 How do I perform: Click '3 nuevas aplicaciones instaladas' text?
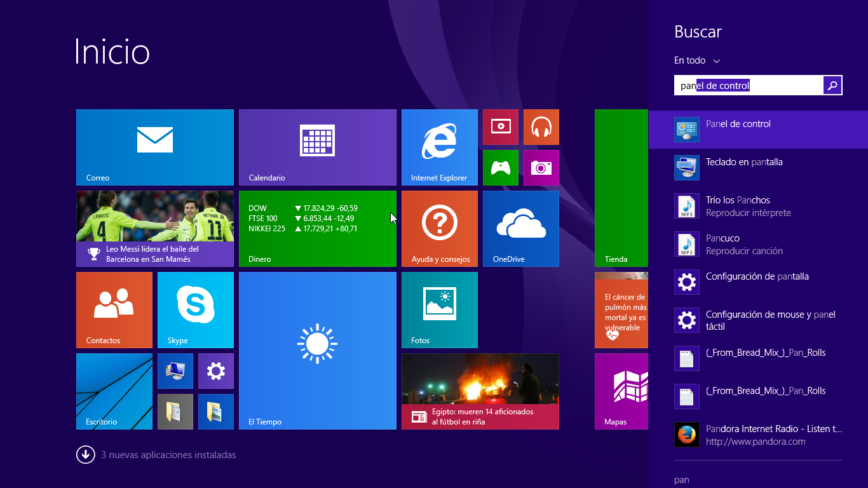click(x=168, y=455)
